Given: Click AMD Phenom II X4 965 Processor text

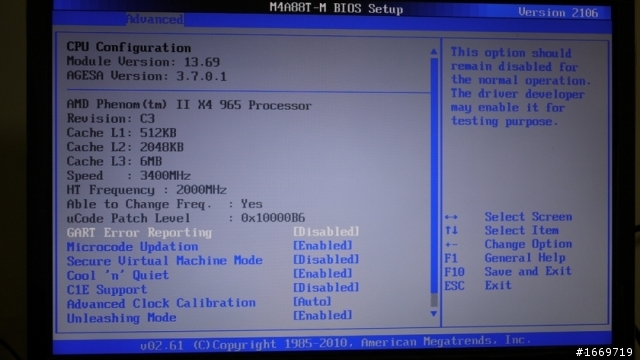Looking at the screenshot, I should coord(189,105).
